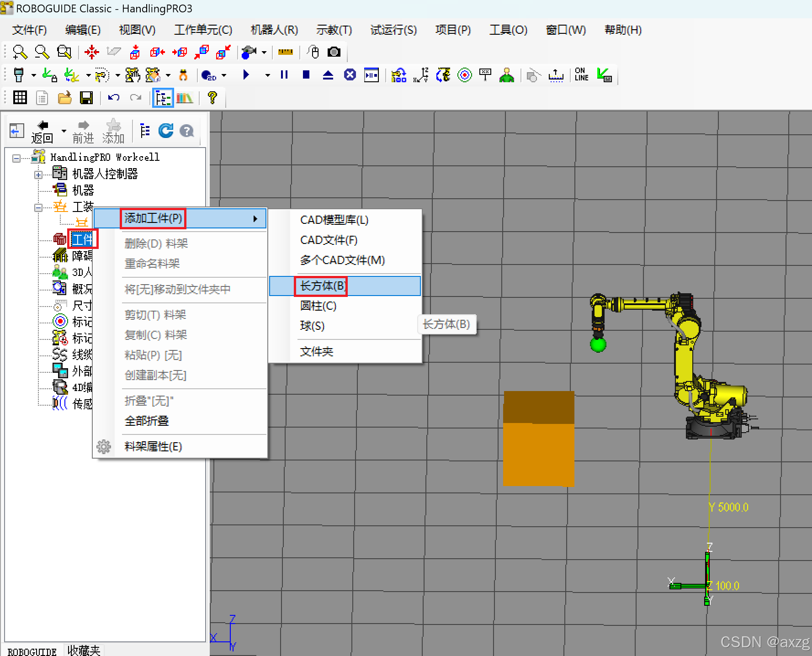This screenshot has width=812, height=656.
Task: Click the red center-view arrows icon
Action: [92, 52]
